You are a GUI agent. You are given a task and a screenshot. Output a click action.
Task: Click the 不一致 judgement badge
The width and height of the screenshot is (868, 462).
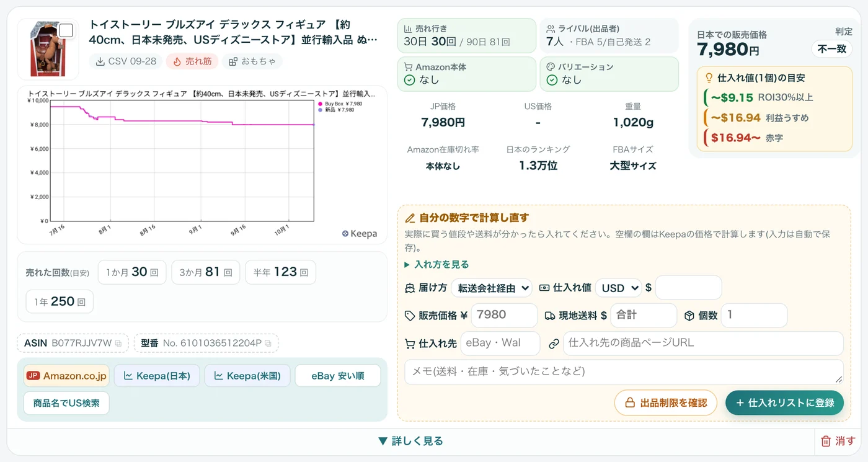(x=832, y=49)
